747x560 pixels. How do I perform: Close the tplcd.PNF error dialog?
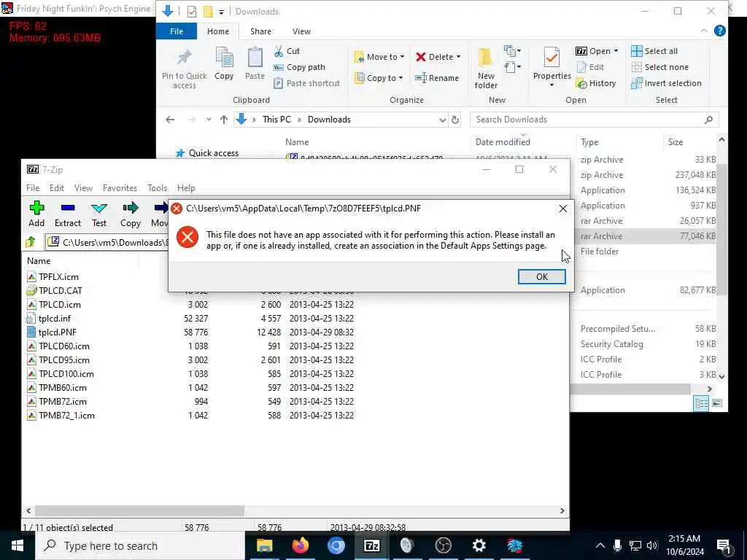tap(562, 209)
